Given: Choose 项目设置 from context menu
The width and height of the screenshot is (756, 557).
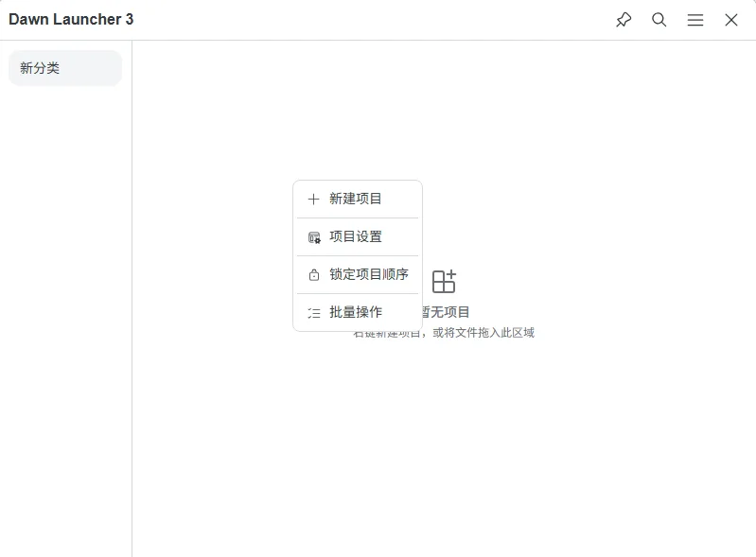Looking at the screenshot, I should 358,236.
